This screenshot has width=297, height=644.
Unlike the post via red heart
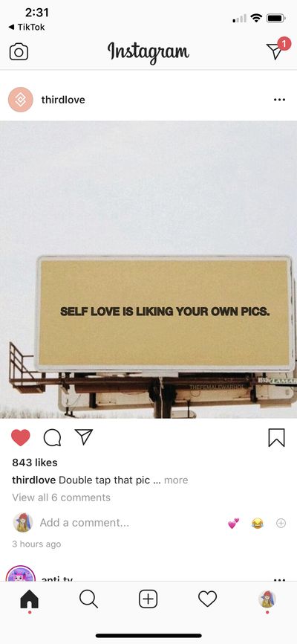pos(21,437)
